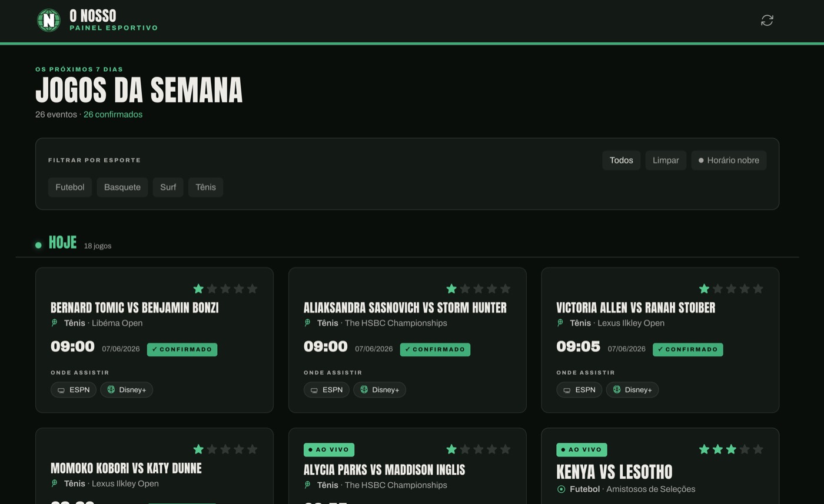Click Disney+ on Tomic vs Bonzi card
824x504 pixels.
pos(127,390)
